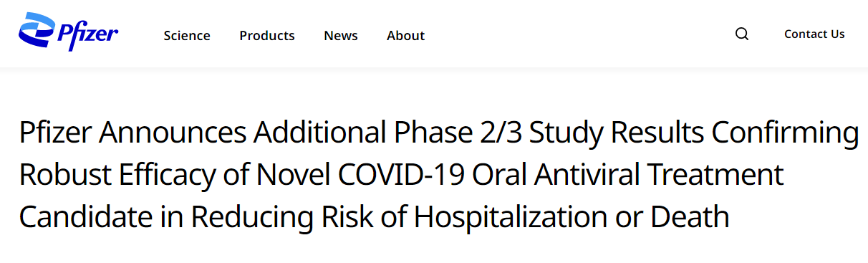Click the headline line starting 'Robust Efficacy'
Screen dimensions: 868x263
click(401, 174)
